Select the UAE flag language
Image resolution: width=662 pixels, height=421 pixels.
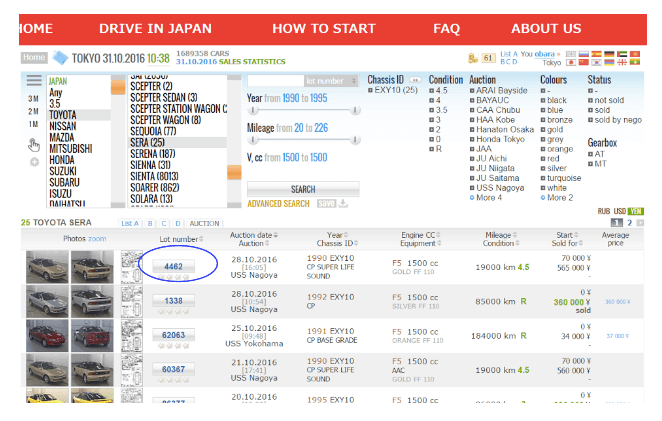click(622, 54)
